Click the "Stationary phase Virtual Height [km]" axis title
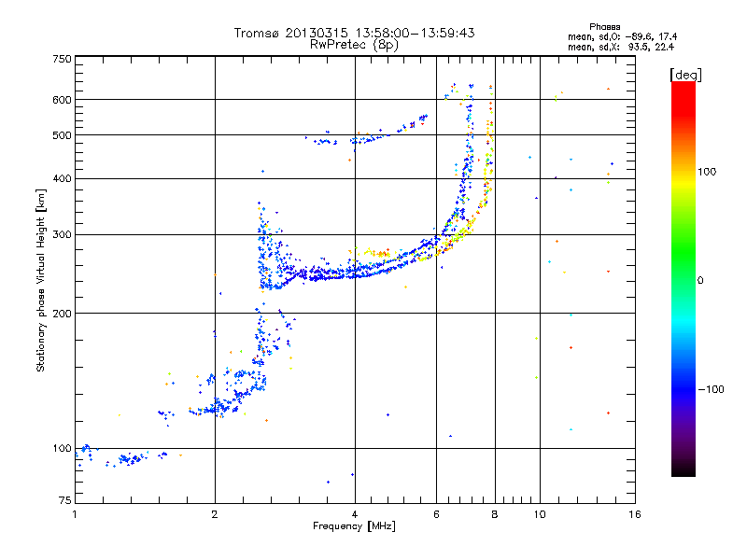This screenshot has width=747, height=560. (41, 280)
